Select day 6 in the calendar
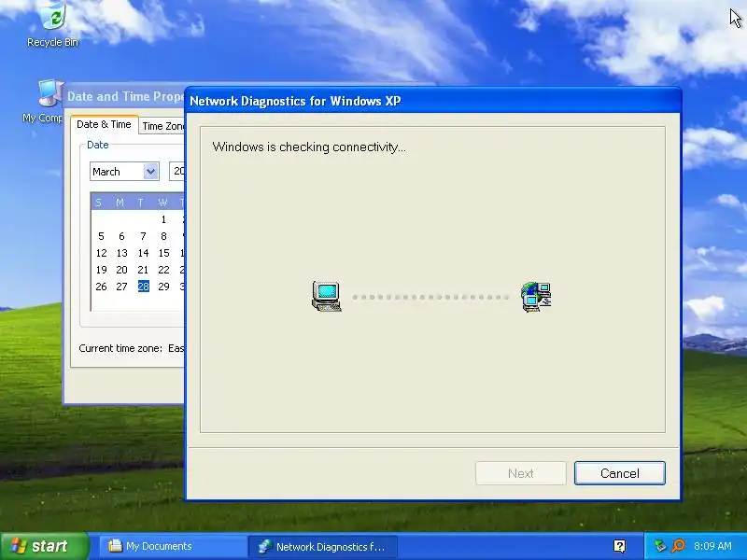Image resolution: width=747 pixels, height=560 pixels. (121, 236)
